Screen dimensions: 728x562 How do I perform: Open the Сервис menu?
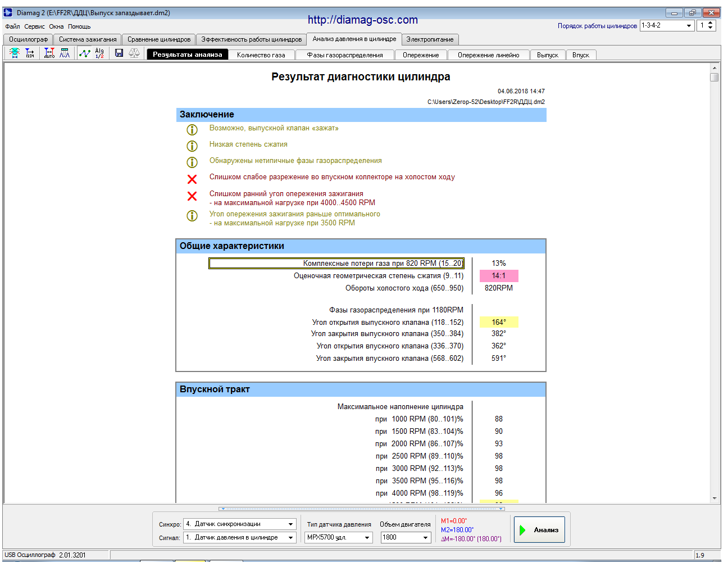coord(34,26)
